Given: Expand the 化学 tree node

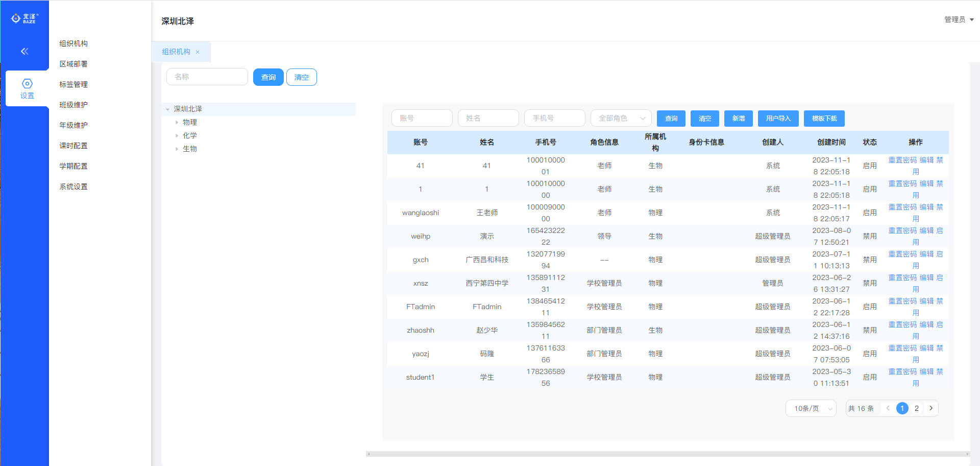Looking at the screenshot, I should coord(177,136).
